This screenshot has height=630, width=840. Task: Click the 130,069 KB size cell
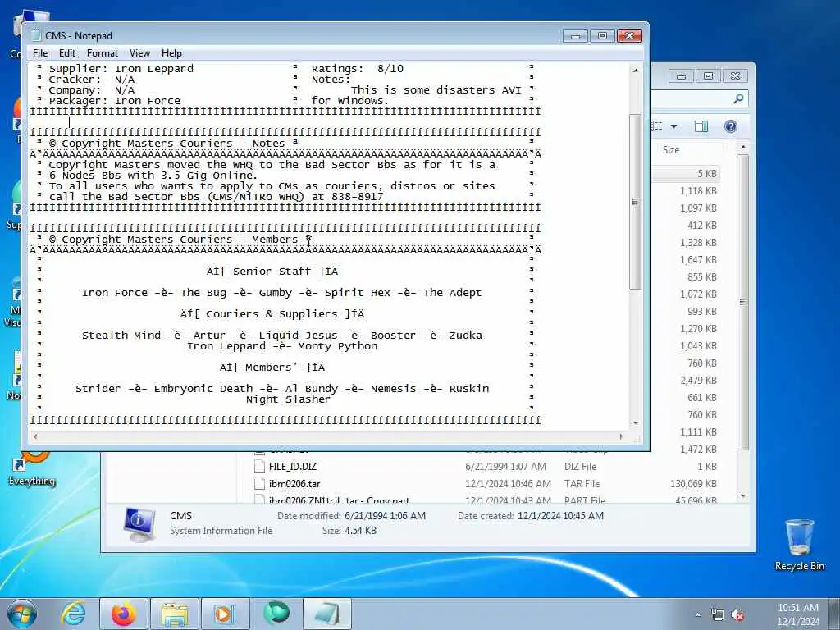693,484
